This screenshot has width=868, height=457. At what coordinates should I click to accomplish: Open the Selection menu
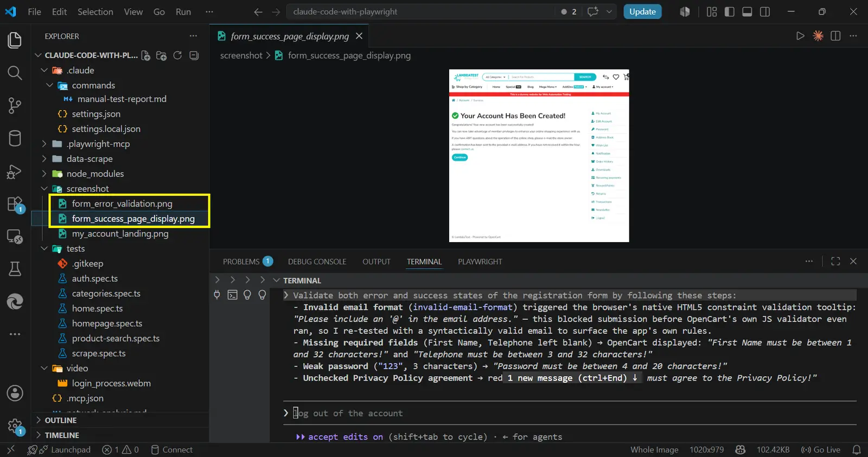pyautogui.click(x=95, y=12)
